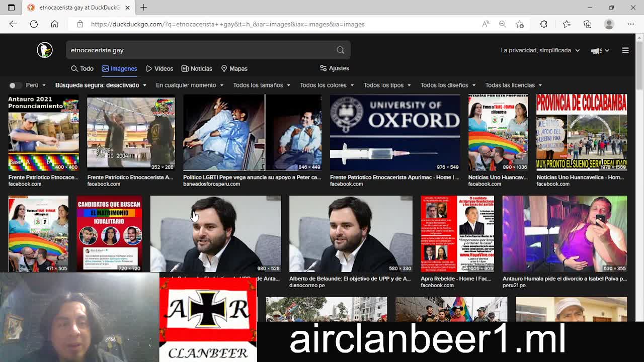Open Provincia de Colcabamba image
Screen dimensions: 644x362
pos(582,133)
